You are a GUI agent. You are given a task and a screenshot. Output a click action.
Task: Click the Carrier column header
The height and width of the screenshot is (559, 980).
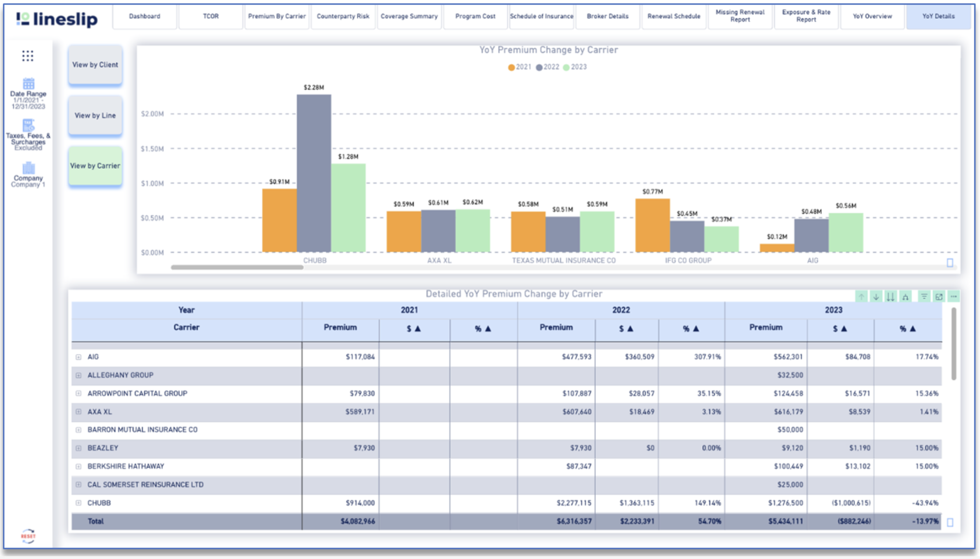pos(186,327)
